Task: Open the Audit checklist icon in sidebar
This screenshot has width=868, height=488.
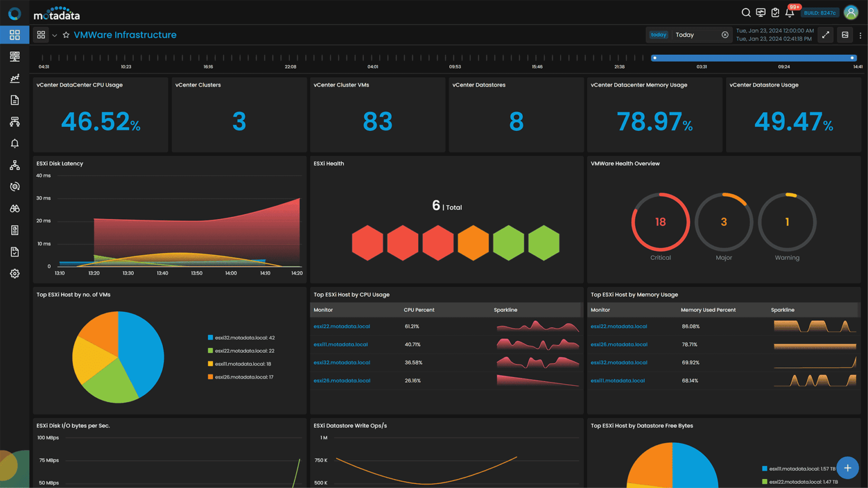Action: (x=15, y=252)
